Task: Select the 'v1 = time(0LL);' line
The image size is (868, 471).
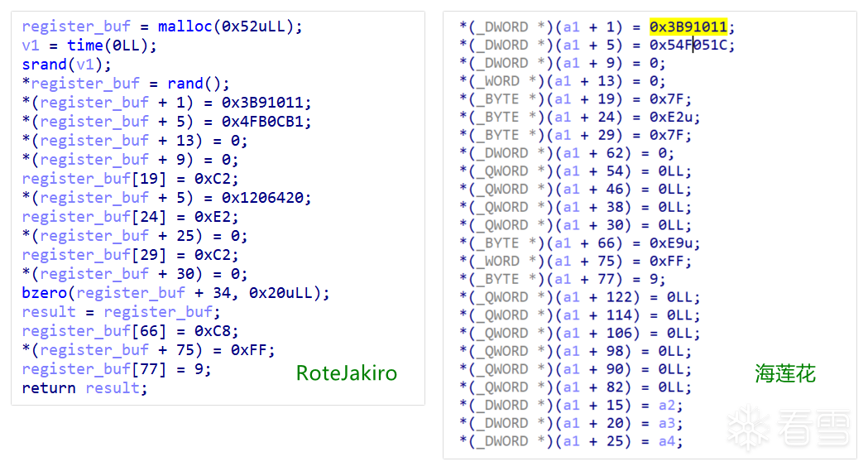Action: click(x=89, y=46)
